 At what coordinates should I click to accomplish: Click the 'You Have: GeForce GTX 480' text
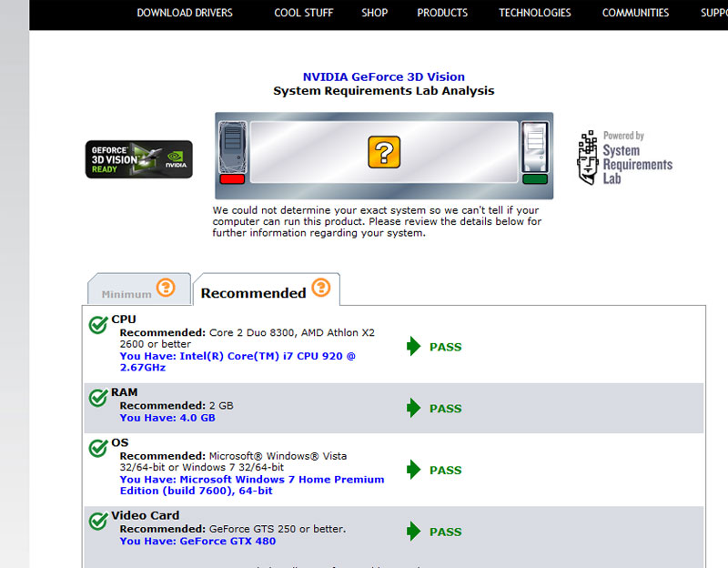(197, 541)
